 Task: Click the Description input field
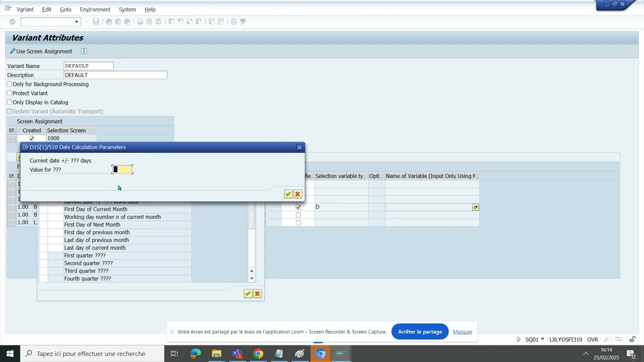[x=115, y=75]
